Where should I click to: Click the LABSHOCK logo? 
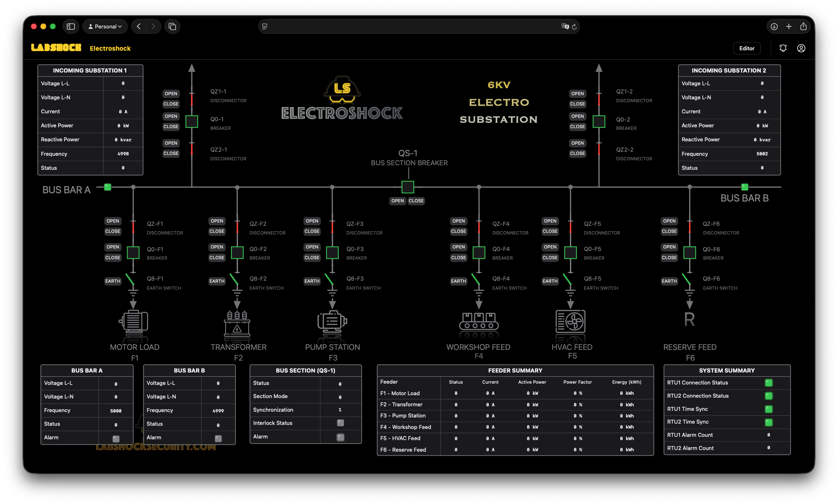point(56,48)
